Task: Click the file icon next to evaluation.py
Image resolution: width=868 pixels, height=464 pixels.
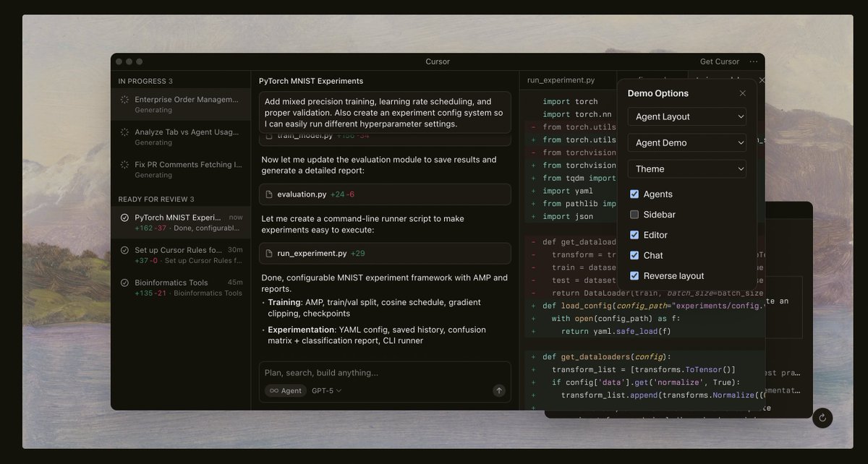Action: click(x=269, y=194)
